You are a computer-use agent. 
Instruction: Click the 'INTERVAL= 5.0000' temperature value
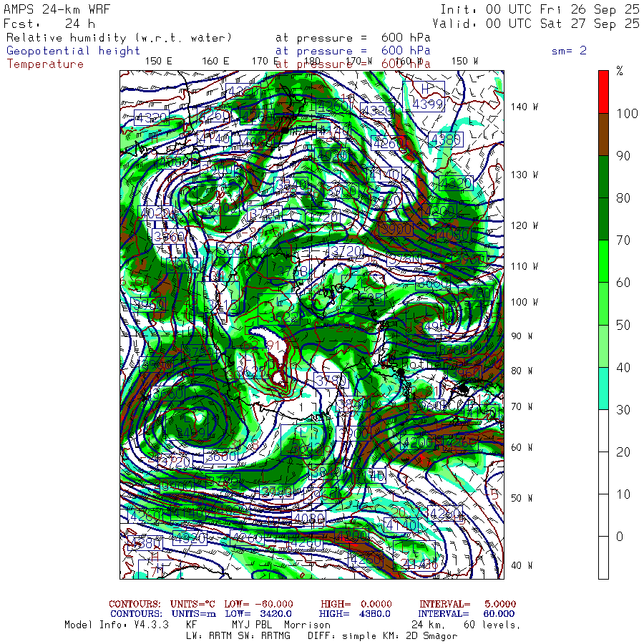click(x=468, y=604)
